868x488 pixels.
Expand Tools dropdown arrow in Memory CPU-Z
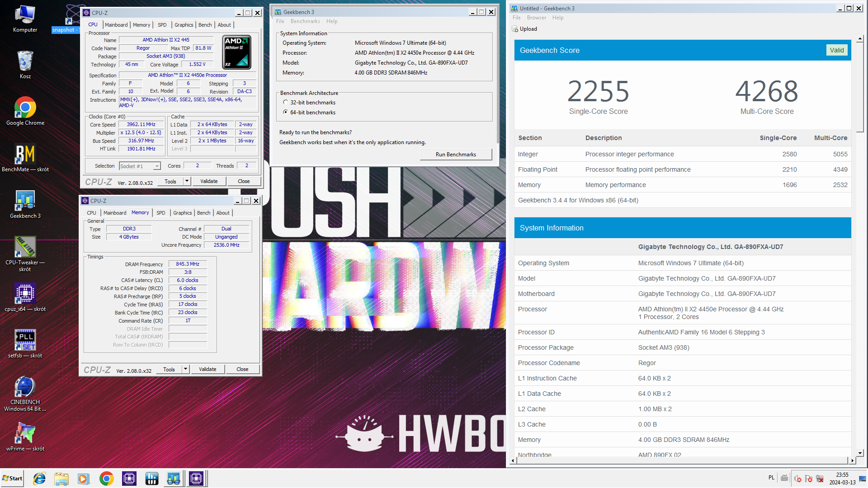click(x=185, y=369)
